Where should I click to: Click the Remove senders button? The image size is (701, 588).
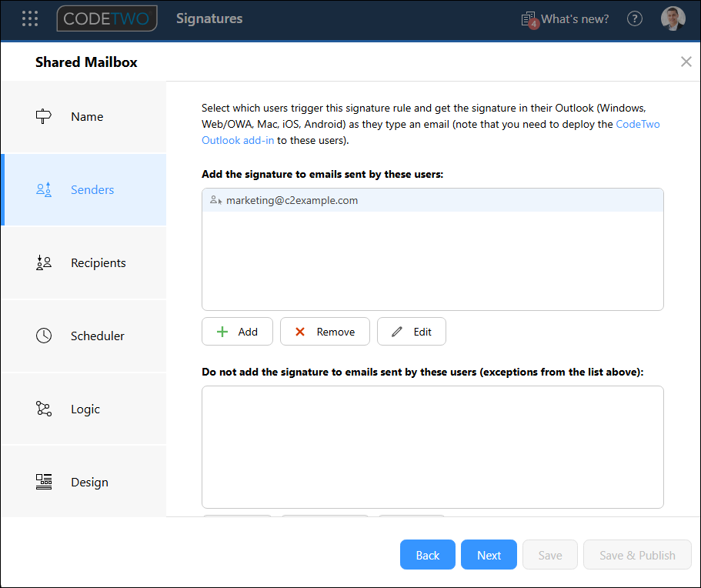tap(325, 332)
